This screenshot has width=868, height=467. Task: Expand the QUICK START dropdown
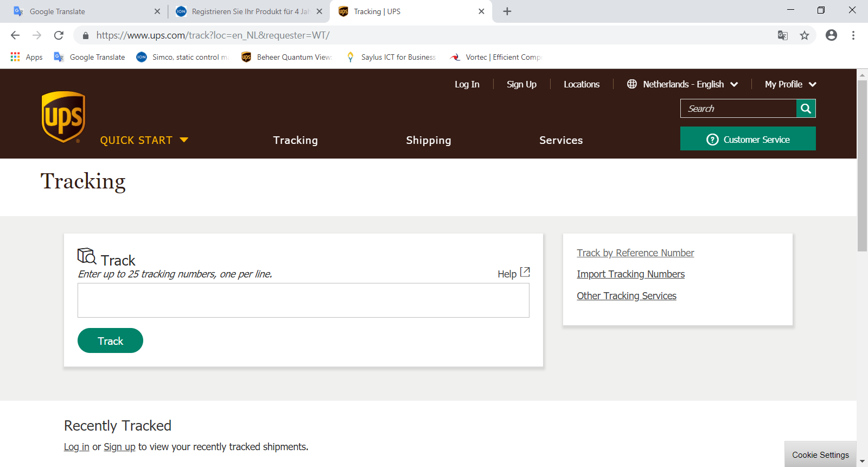pos(144,140)
